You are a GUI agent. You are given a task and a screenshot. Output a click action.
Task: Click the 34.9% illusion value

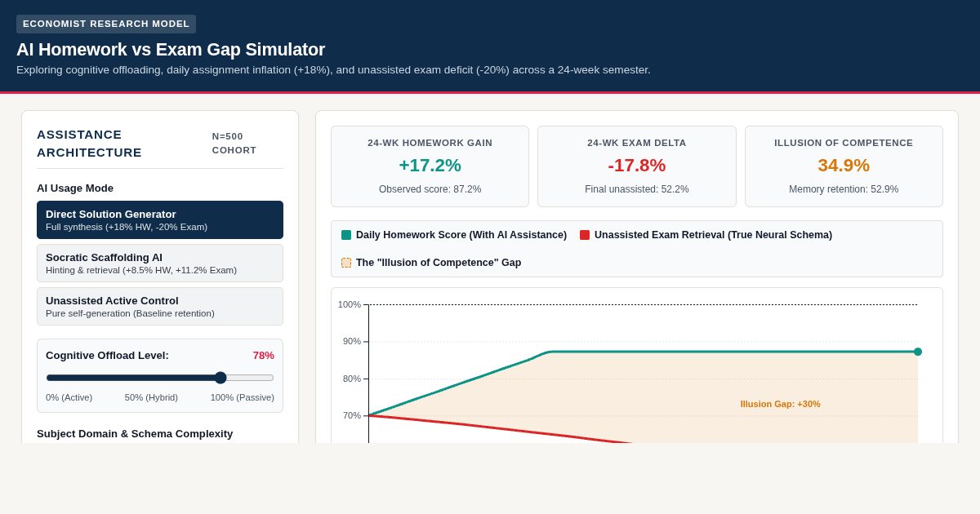tap(844, 166)
